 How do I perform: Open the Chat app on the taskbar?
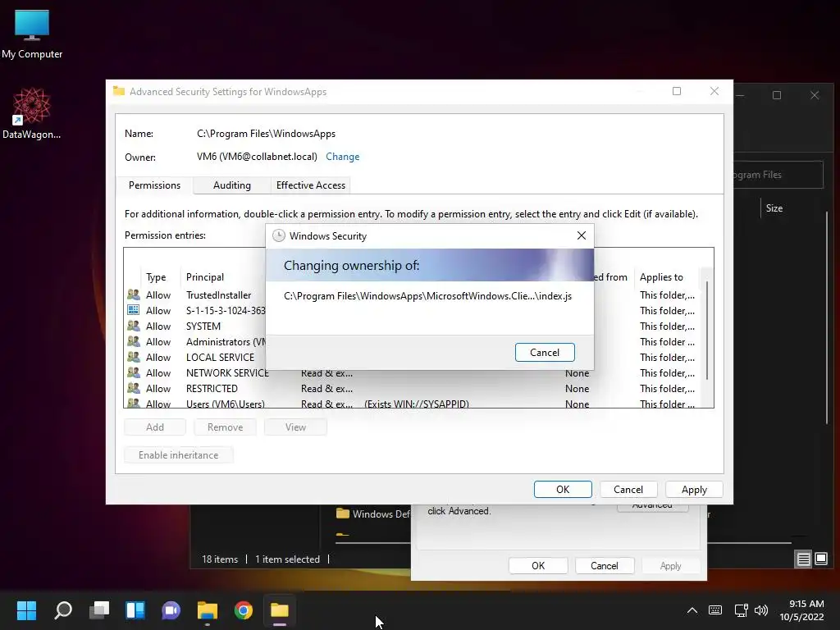pyautogui.click(x=171, y=610)
